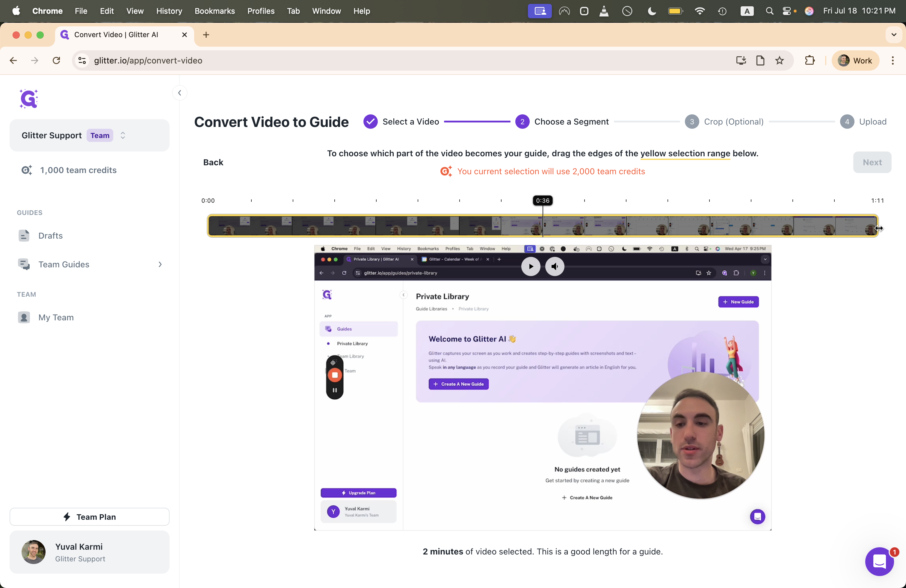This screenshot has height=588, width=906.
Task: Open the Profiles menu
Action: [261, 11]
